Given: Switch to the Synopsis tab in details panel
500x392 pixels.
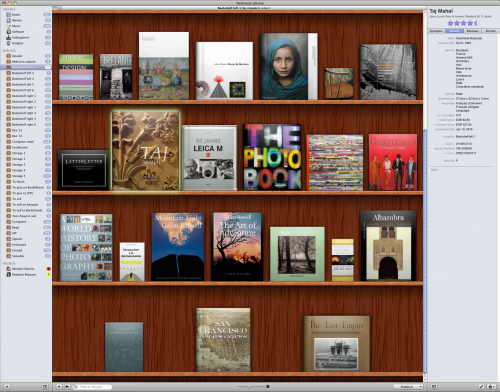Looking at the screenshot, I should [x=437, y=31].
